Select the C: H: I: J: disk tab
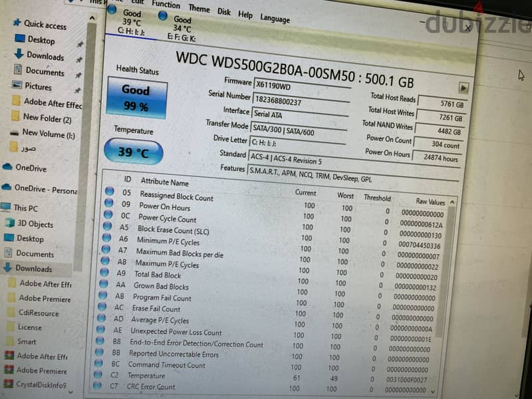Viewport: 532px width, 399px height. click(x=132, y=23)
